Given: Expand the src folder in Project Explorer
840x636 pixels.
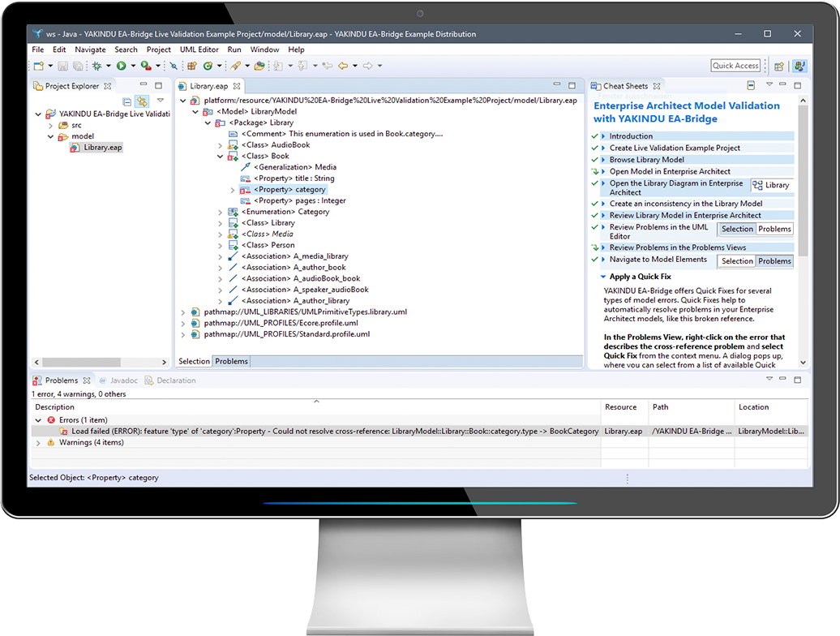Looking at the screenshot, I should click(x=51, y=126).
